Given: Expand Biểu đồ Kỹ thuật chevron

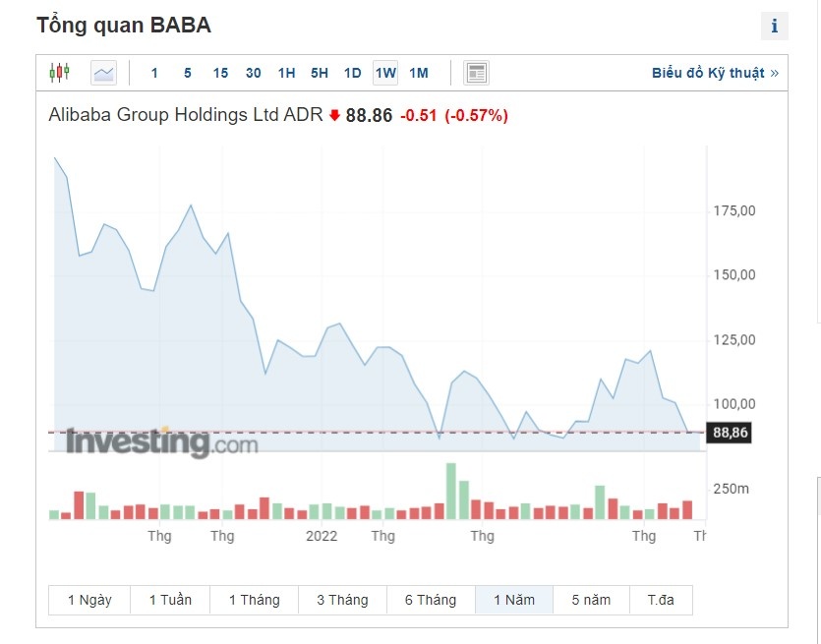Looking at the screenshot, I should coord(776,72).
